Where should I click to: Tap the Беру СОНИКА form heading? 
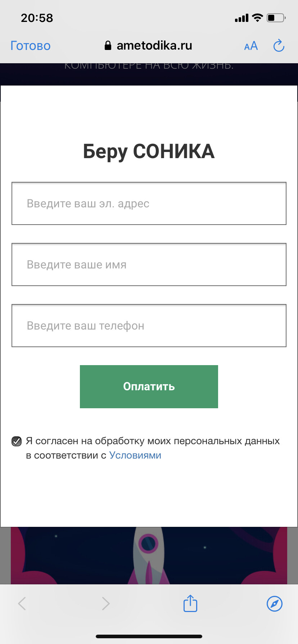(149, 151)
